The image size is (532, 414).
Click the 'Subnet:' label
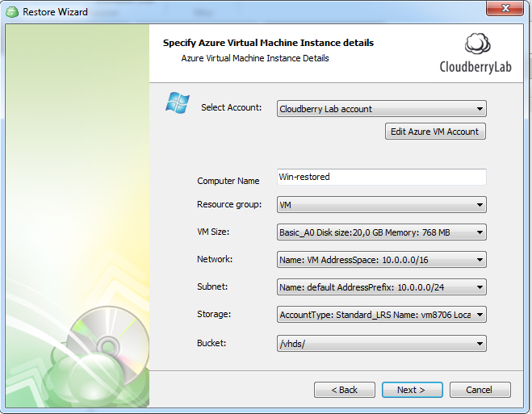pyautogui.click(x=212, y=286)
